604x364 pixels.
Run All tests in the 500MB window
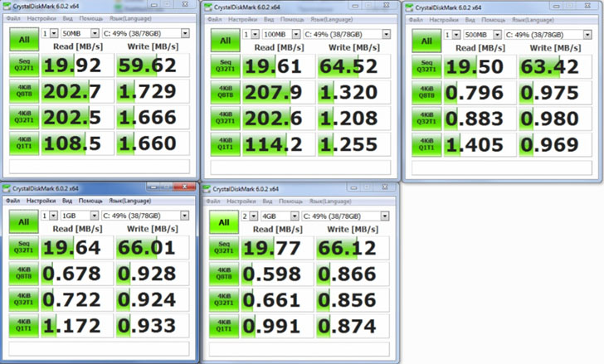coord(426,41)
